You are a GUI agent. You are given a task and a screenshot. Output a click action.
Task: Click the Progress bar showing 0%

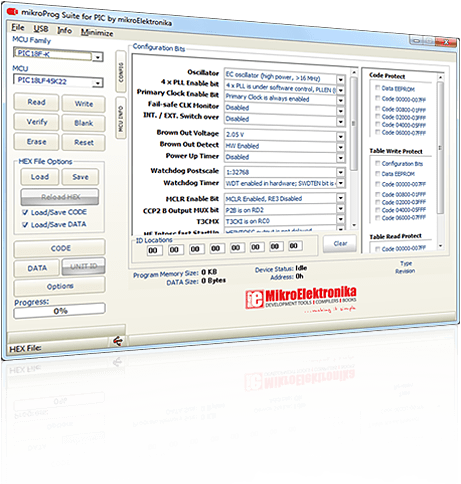pos(60,311)
